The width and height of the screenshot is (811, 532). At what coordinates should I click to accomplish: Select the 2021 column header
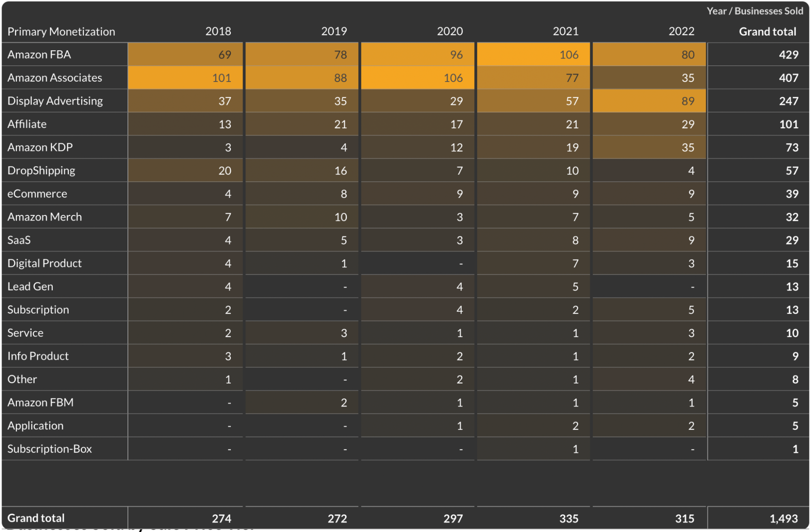click(x=566, y=31)
